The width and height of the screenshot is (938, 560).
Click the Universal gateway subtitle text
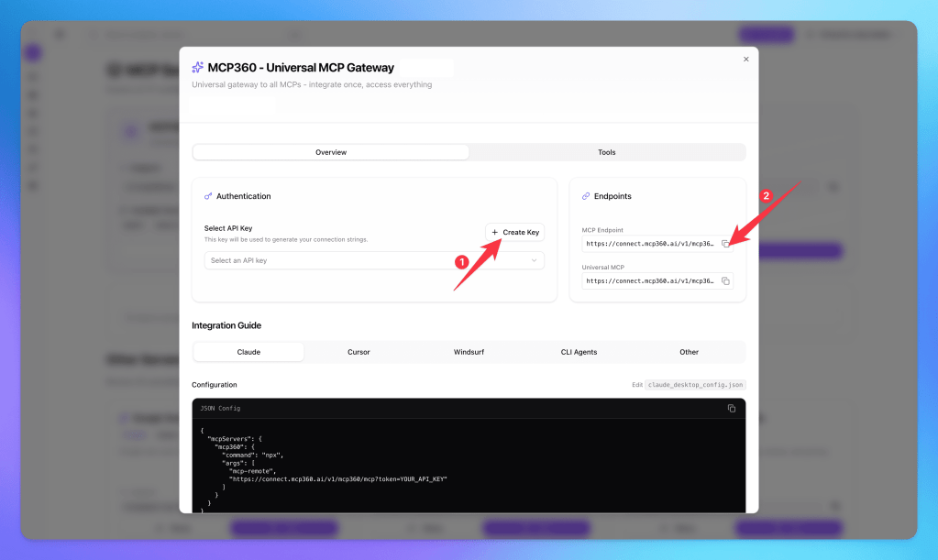[x=312, y=84]
